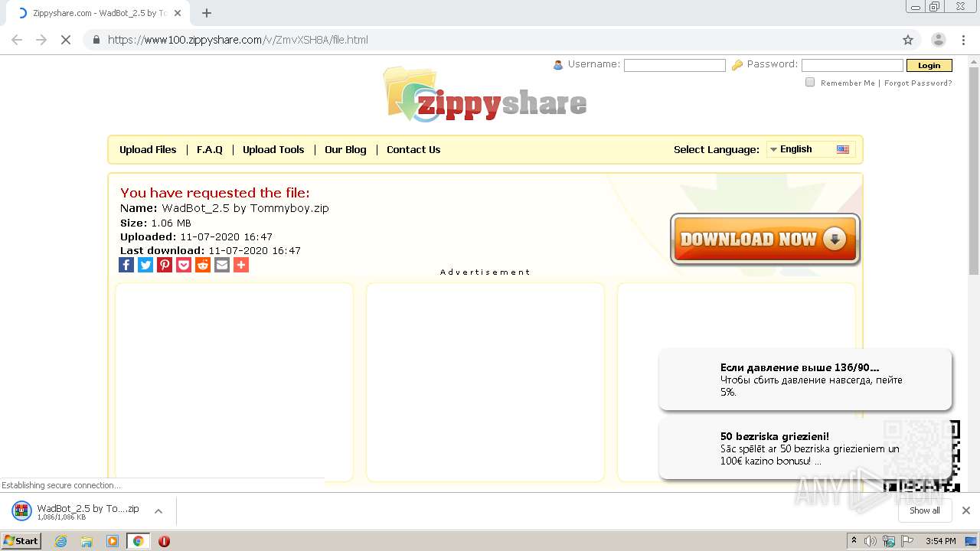The width and height of the screenshot is (980, 551).
Task: Click the Zippyshare logo
Action: [x=485, y=94]
